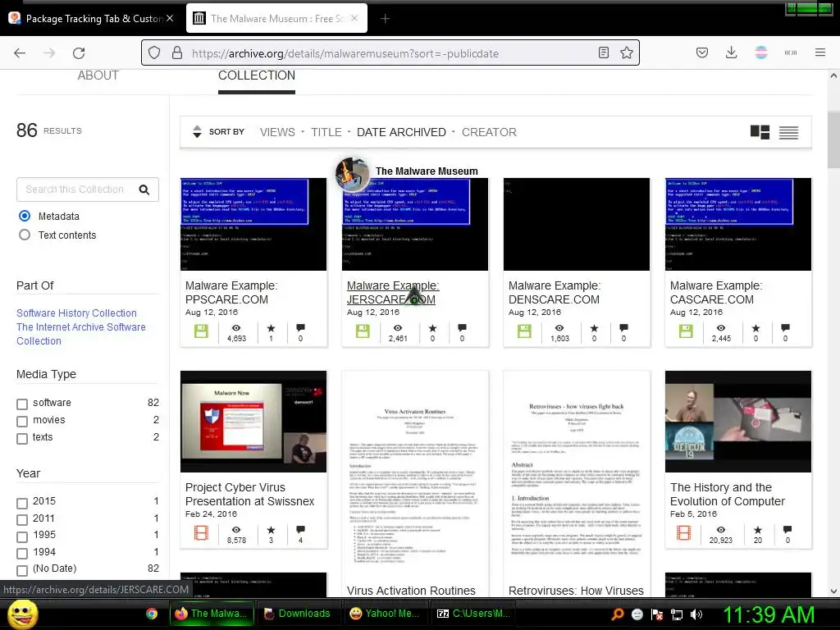Viewport: 840px width, 630px height.
Task: Open the Firefox hamburger menu
Action: tap(819, 52)
